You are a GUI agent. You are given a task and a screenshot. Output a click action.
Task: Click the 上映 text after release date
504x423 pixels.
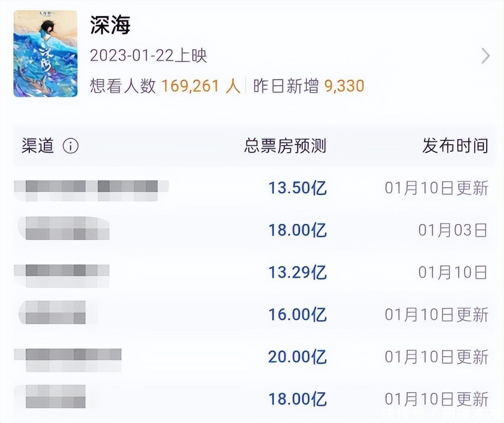click(x=191, y=56)
